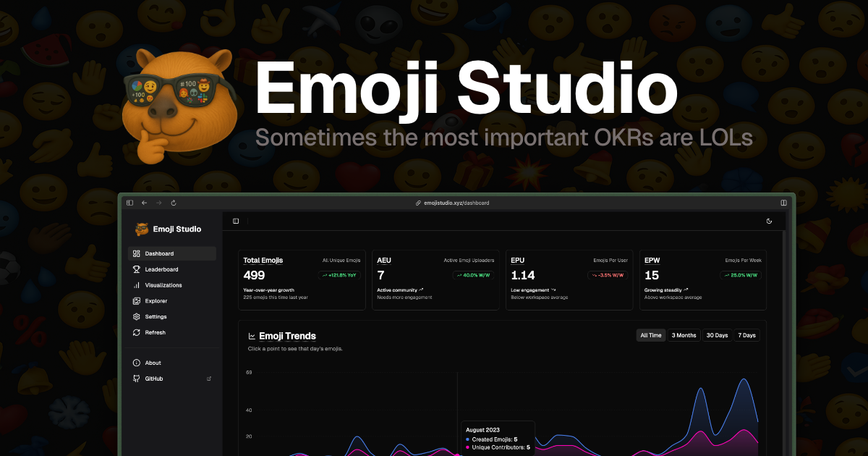Click the down-trend arrow beside Low engagement

pos(553,290)
